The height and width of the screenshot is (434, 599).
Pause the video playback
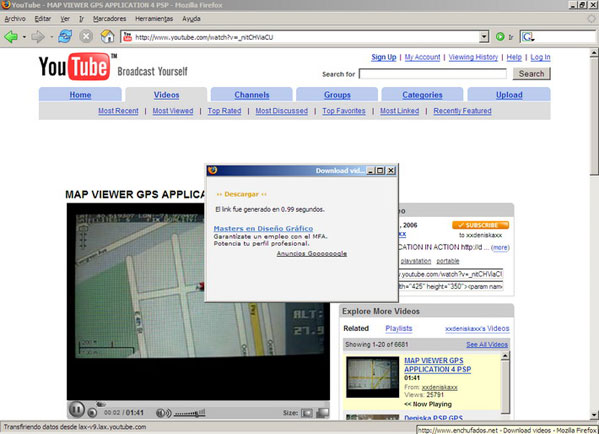point(76,410)
